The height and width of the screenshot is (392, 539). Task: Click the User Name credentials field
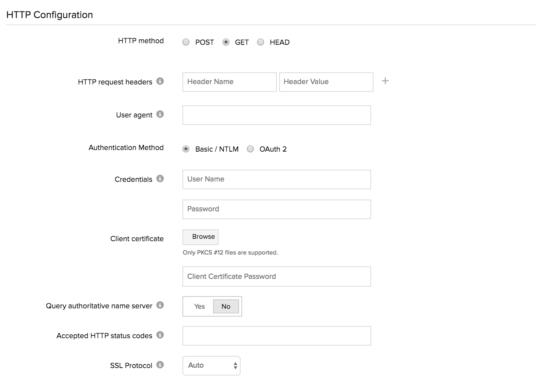coord(276,179)
